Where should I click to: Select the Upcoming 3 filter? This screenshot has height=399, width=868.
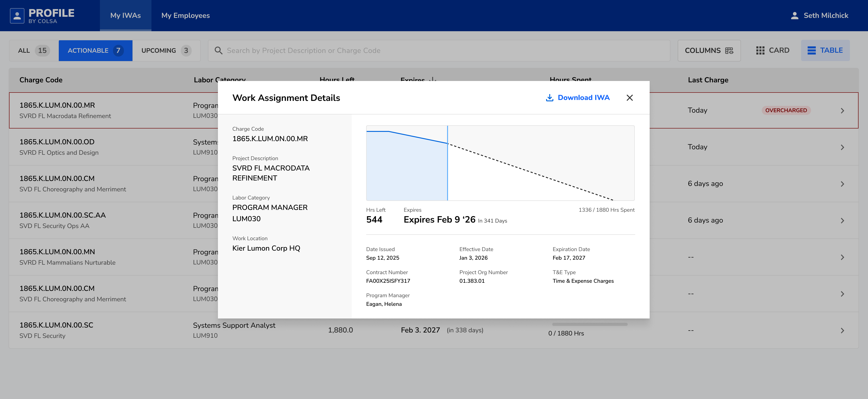pos(166,51)
